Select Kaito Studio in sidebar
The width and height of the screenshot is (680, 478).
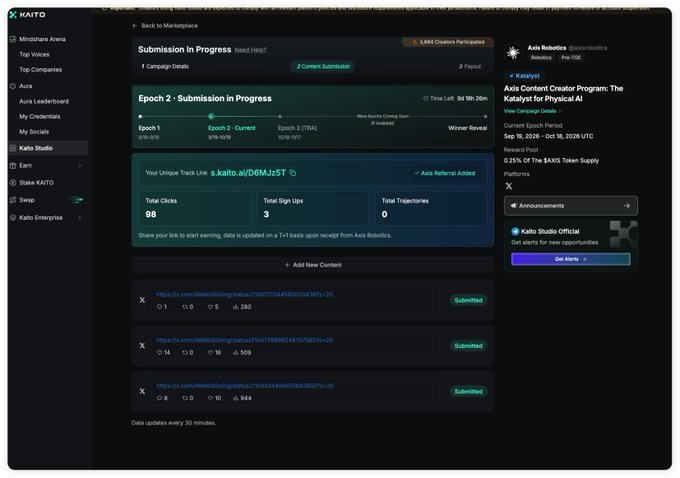point(48,148)
